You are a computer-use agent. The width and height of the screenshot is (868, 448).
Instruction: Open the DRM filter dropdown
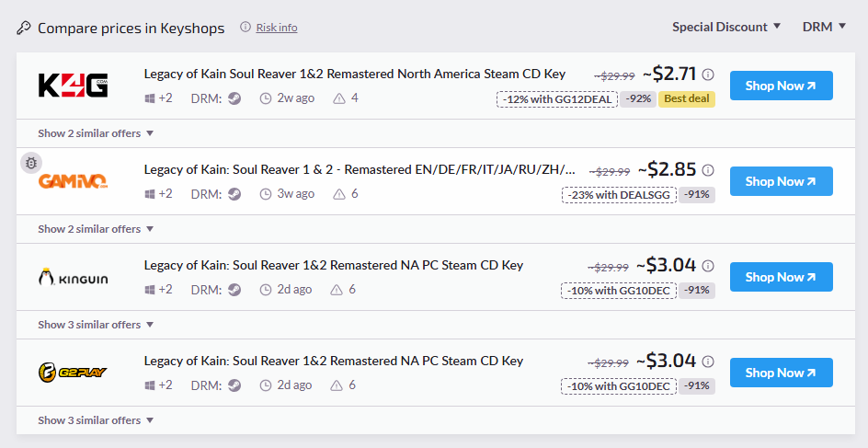click(x=824, y=27)
